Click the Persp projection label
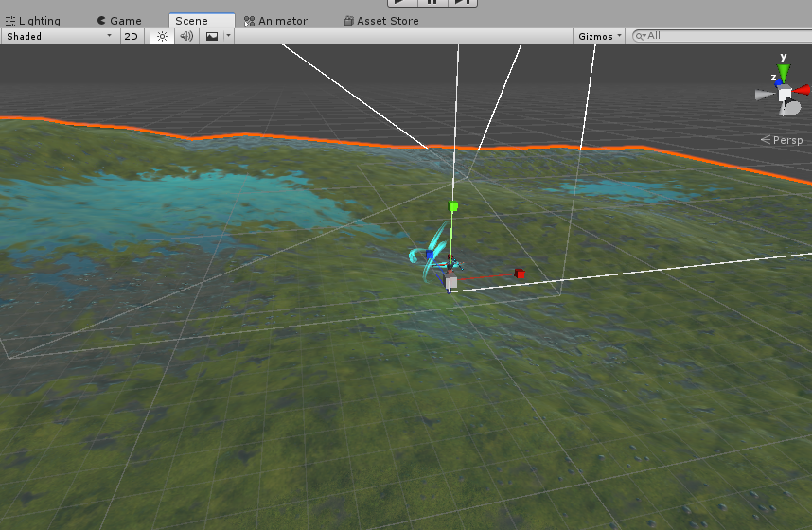The width and height of the screenshot is (812, 530). (x=782, y=140)
